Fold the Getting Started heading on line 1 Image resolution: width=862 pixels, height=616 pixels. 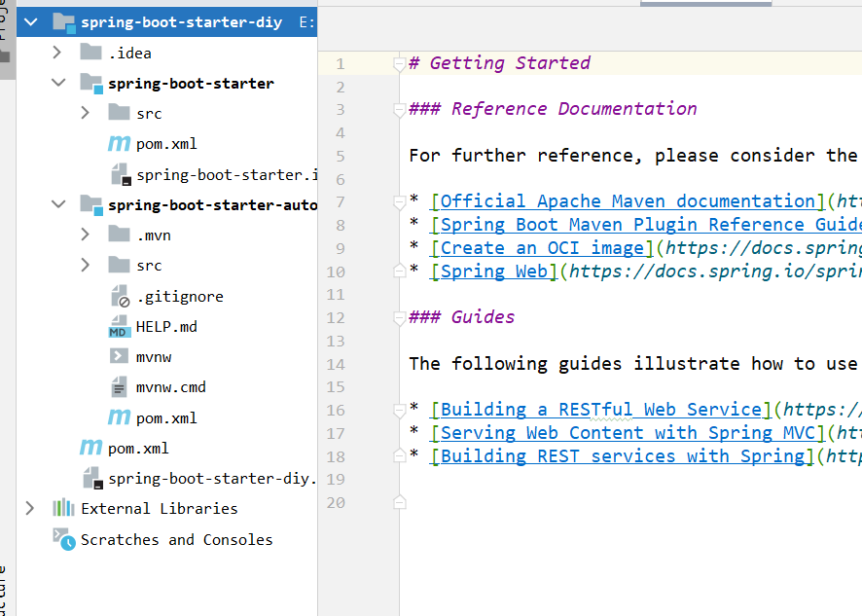point(399,64)
